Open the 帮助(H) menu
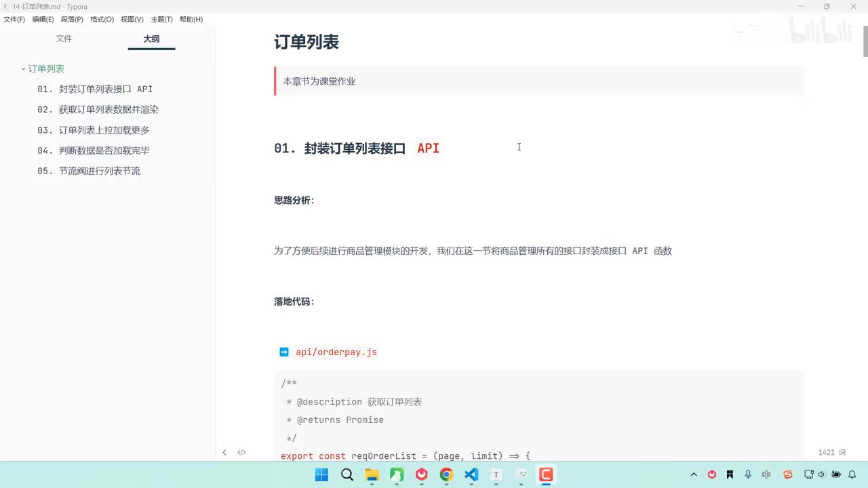 191,20
